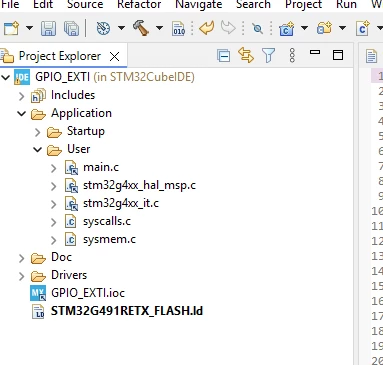This screenshot has width=383, height=365.
Task: Collapse All in Project Explorer
Action: click(x=223, y=55)
